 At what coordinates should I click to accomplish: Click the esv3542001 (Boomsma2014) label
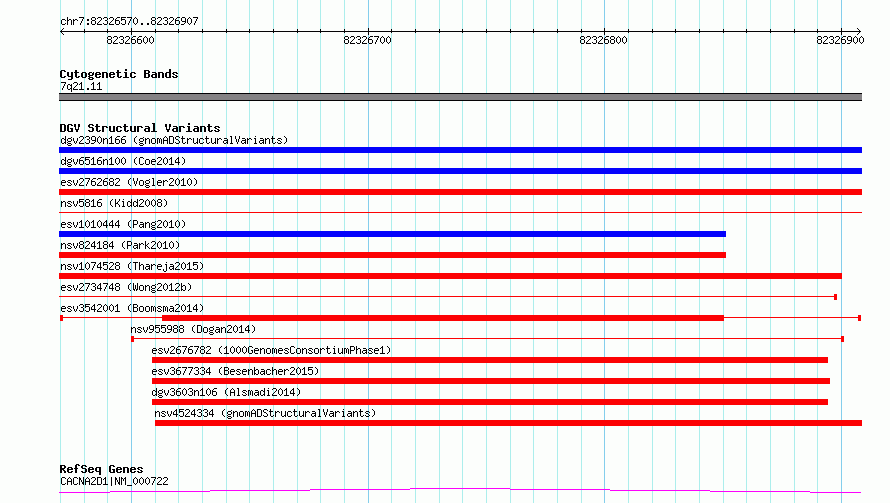coord(132,308)
